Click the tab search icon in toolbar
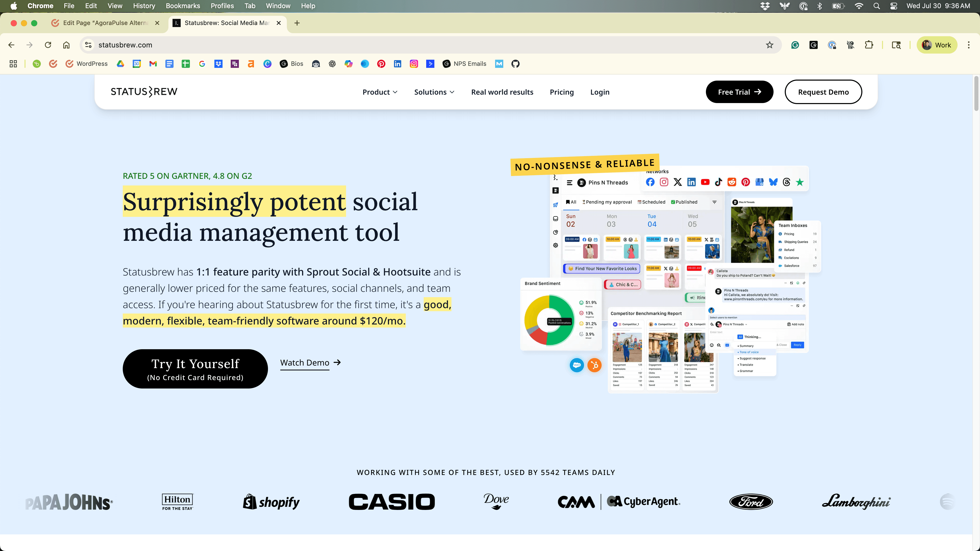This screenshot has width=980, height=551. click(896, 45)
